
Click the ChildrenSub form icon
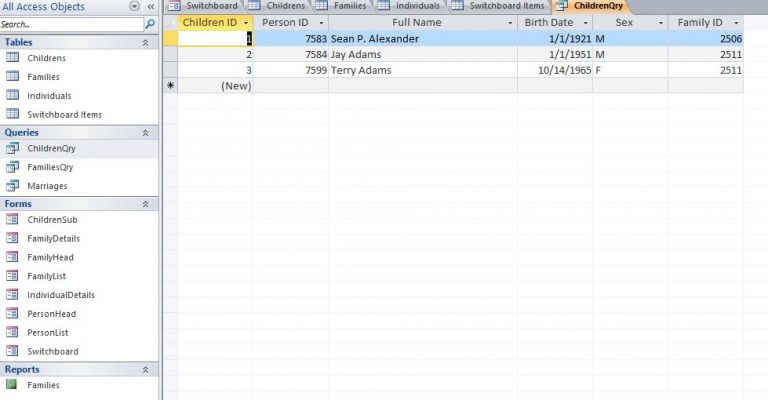coord(12,219)
